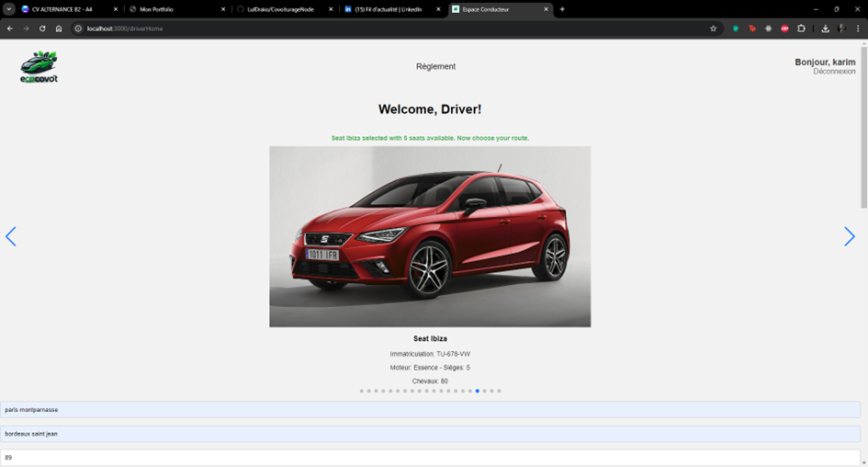
Task: Open the browser downloads
Action: [x=826, y=28]
